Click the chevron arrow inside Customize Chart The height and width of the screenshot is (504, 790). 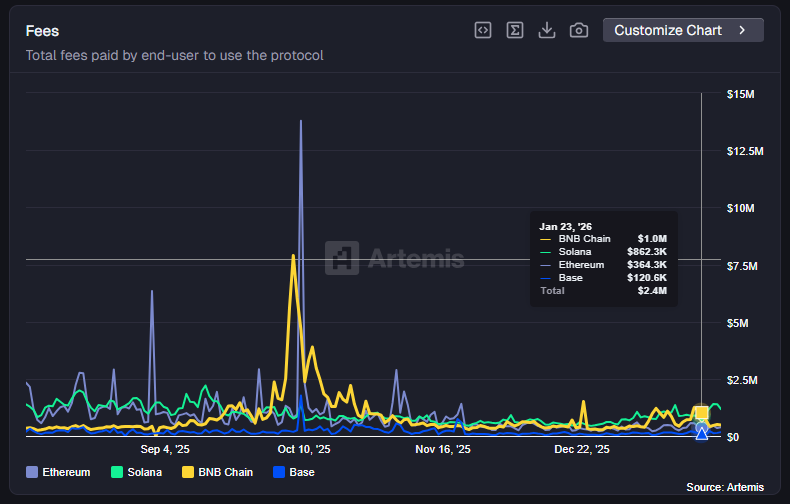pos(742,30)
